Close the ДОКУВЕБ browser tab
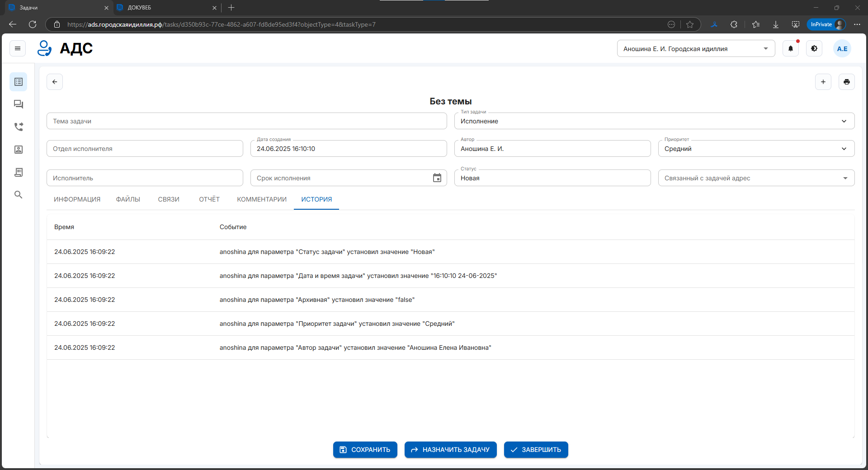The image size is (868, 470). (x=214, y=8)
